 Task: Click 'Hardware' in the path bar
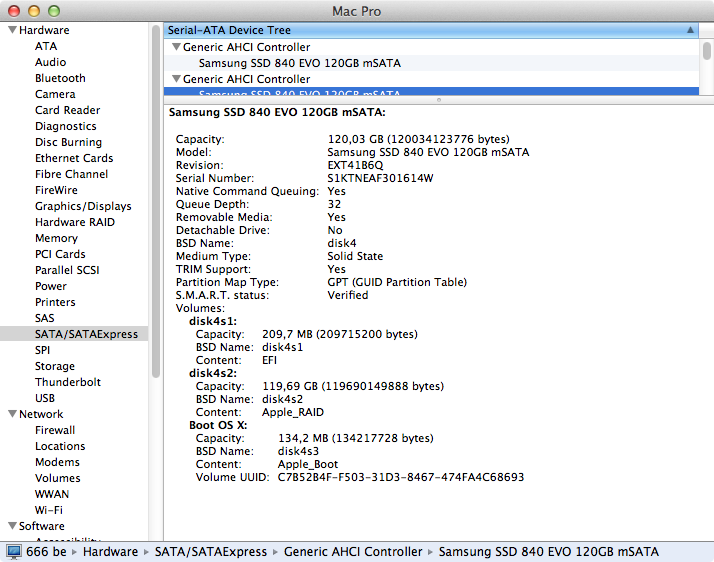(x=110, y=552)
